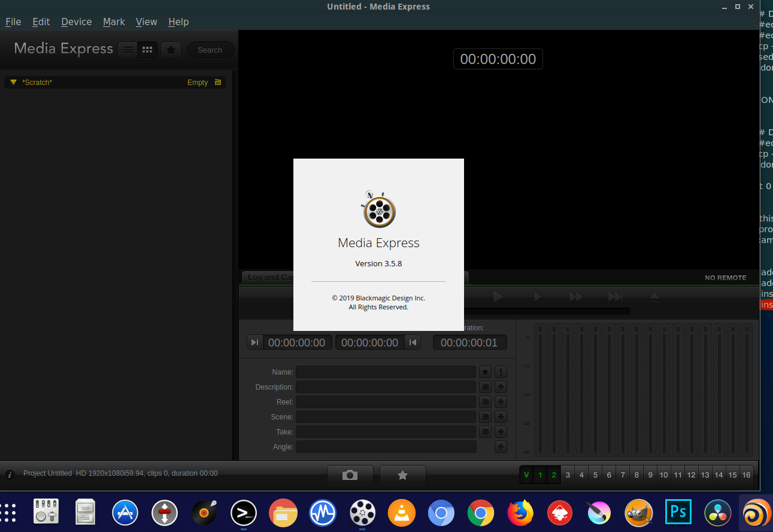773x532 pixels.
Task: Disable audio channel 2
Action: click(554, 475)
